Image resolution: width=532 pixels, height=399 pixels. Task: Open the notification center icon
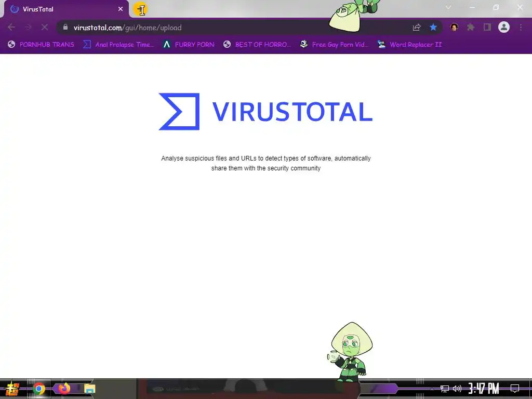tap(515, 388)
